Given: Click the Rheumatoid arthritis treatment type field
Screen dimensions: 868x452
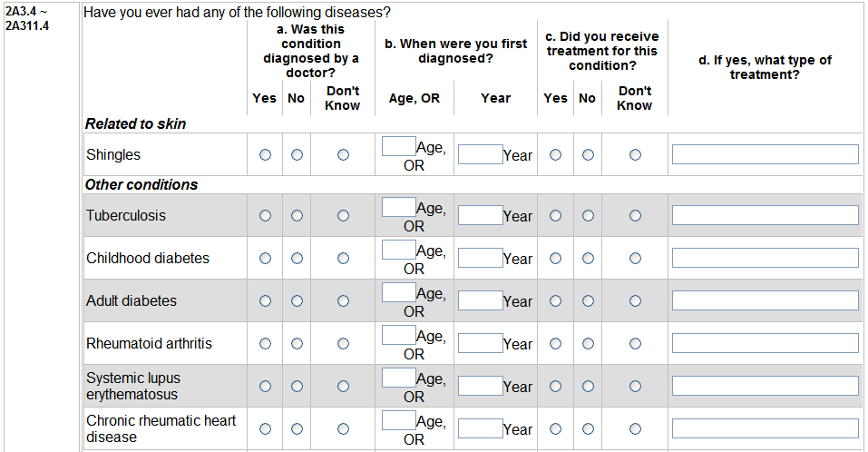Looking at the screenshot, I should click(x=765, y=343).
